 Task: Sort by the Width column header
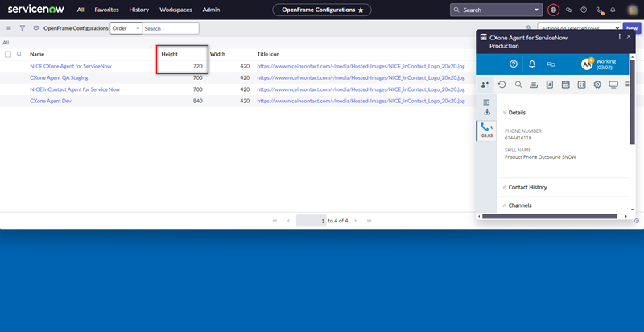(x=217, y=54)
